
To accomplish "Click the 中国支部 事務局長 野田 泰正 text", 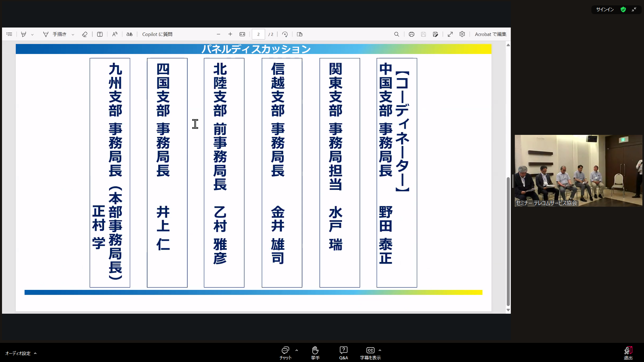I will (x=386, y=163).
